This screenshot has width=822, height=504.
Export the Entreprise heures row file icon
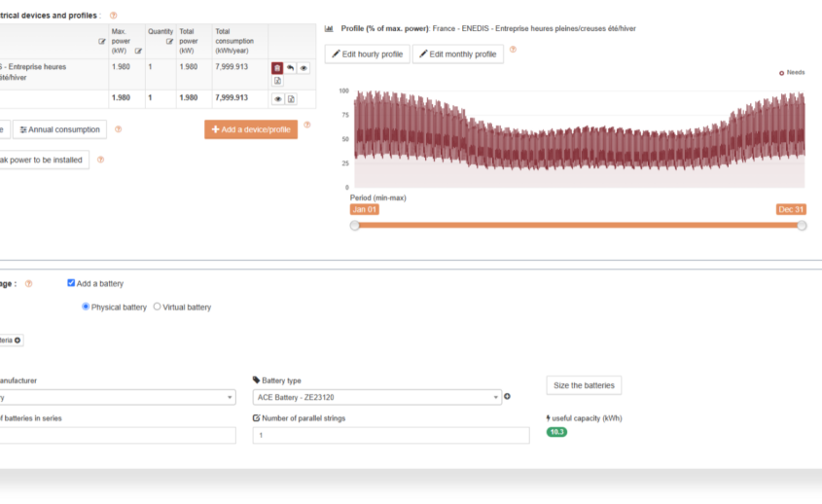(x=277, y=81)
